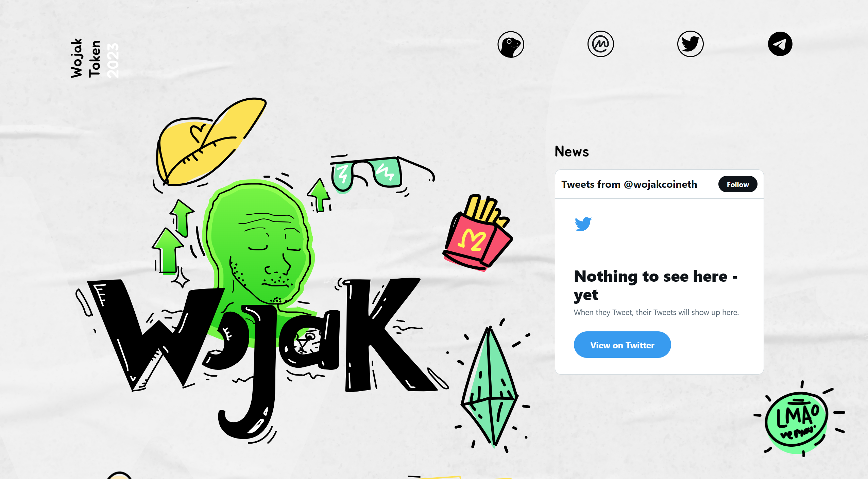Click the Follow button in tweets widget
Screen dimensions: 868x479
[x=737, y=184]
